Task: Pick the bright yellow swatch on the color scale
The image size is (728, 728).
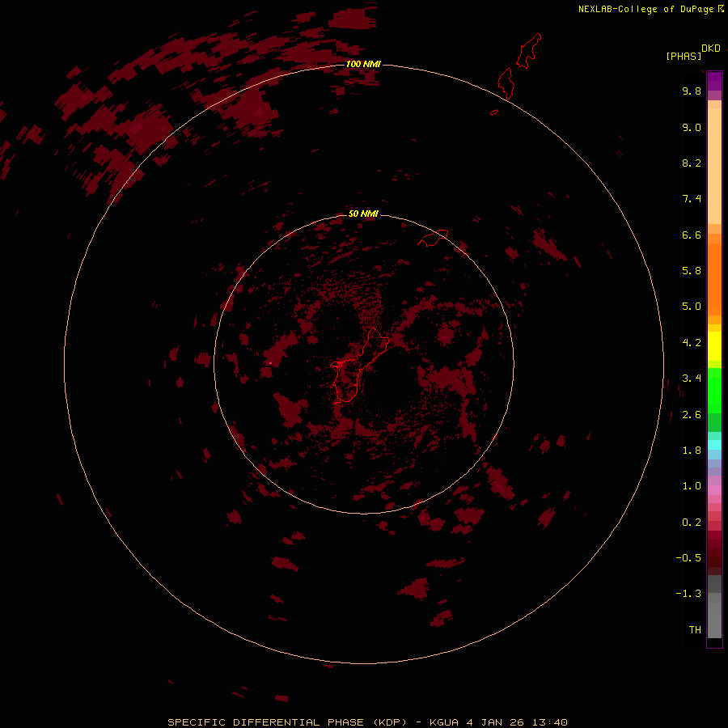Action: 714,346
